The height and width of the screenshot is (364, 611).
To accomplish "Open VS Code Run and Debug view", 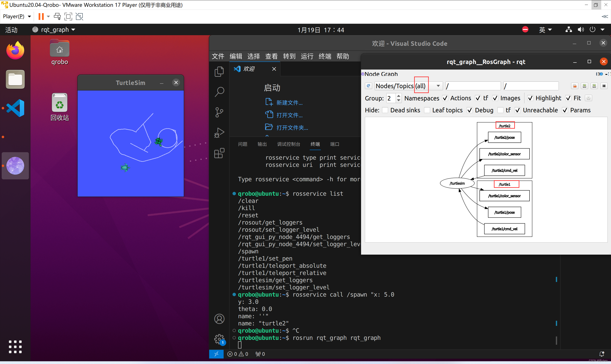I will coord(219,133).
